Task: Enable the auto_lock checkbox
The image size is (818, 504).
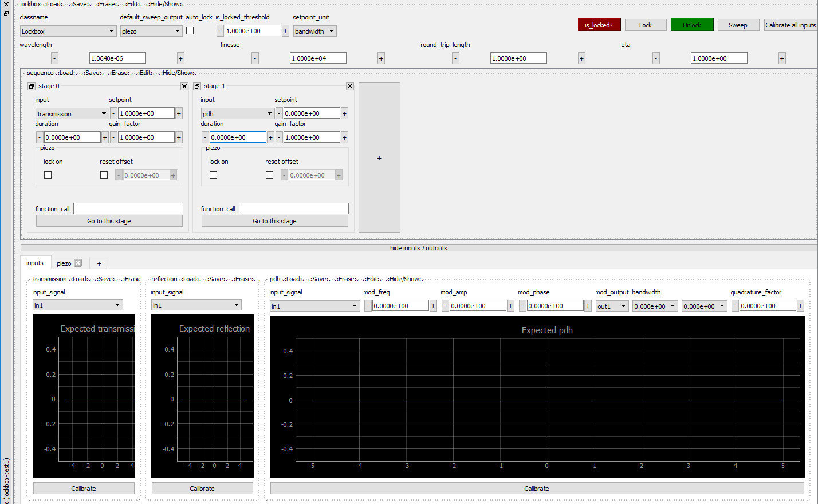Action: [190, 31]
